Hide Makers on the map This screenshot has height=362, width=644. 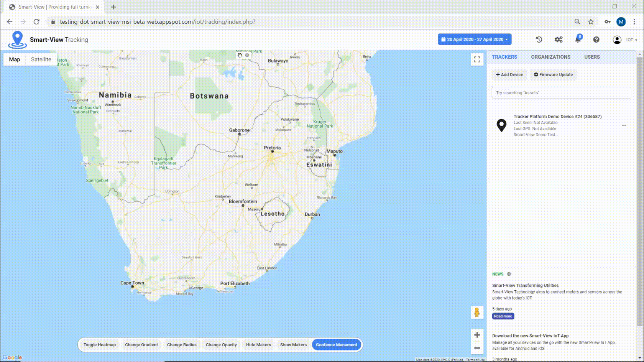pyautogui.click(x=258, y=345)
